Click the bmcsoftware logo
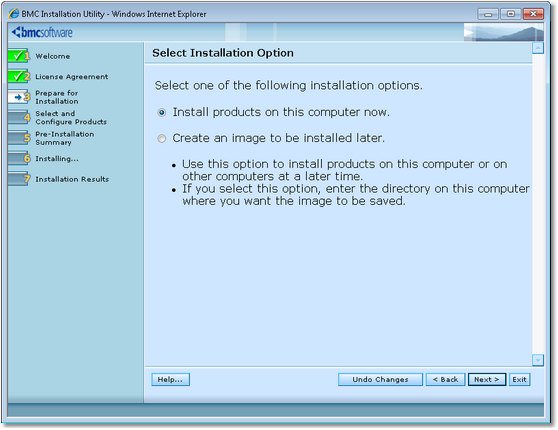 [x=42, y=32]
